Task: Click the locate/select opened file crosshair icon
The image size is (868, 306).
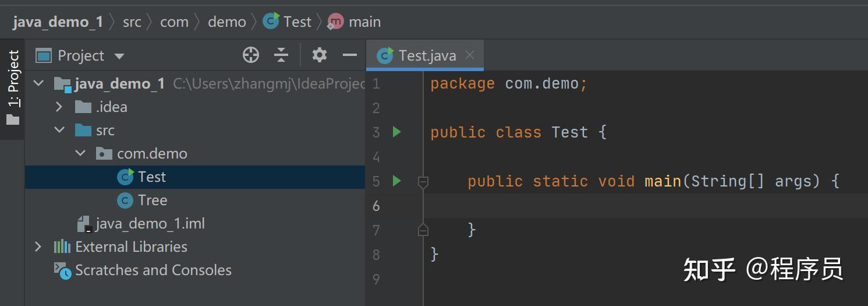Action: tap(250, 55)
